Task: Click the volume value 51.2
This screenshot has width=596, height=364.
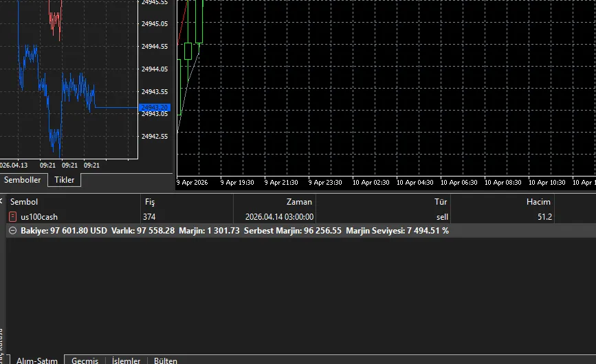Action: 544,217
